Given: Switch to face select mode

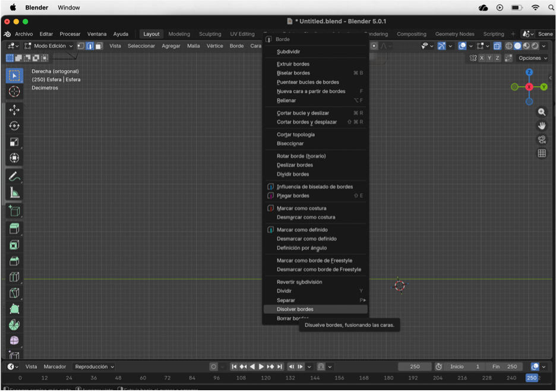Looking at the screenshot, I should click(99, 46).
